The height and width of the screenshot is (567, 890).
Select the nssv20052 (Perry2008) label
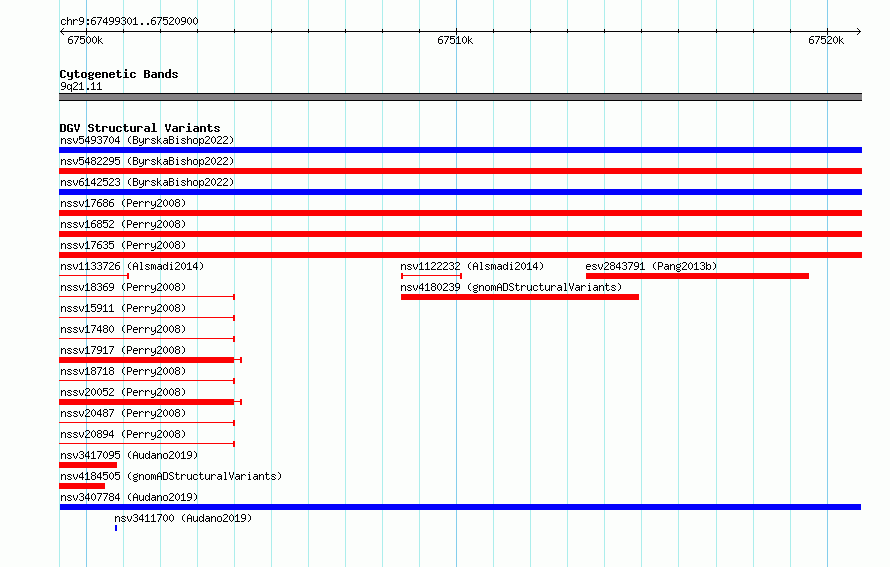coord(123,392)
